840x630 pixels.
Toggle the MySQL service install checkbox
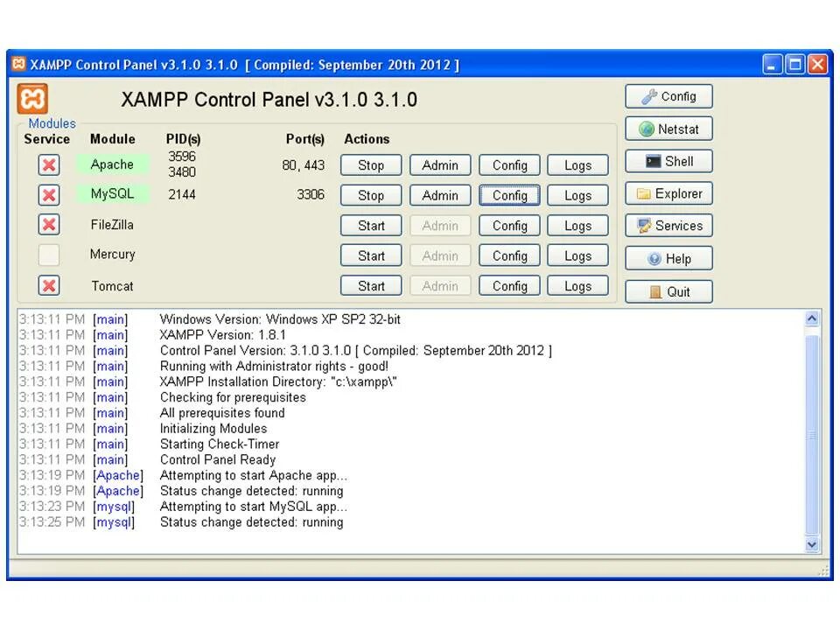[x=49, y=195]
